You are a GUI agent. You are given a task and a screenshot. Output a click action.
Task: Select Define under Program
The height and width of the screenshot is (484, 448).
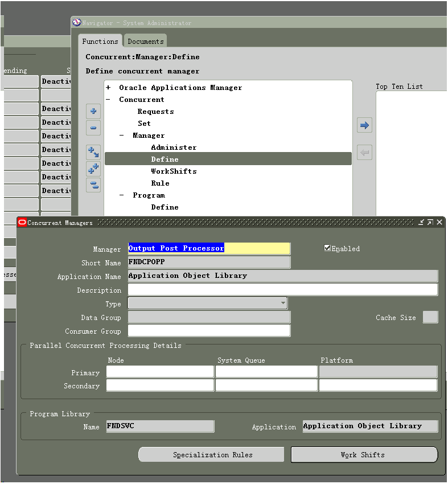(x=165, y=207)
